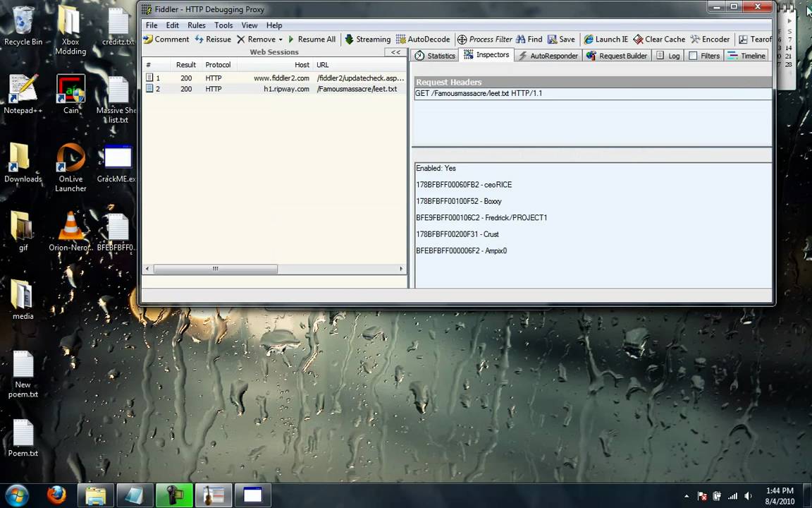The image size is (812, 508).
Task: Click the Orion-Nero VLC cone icon
Action: [70, 231]
